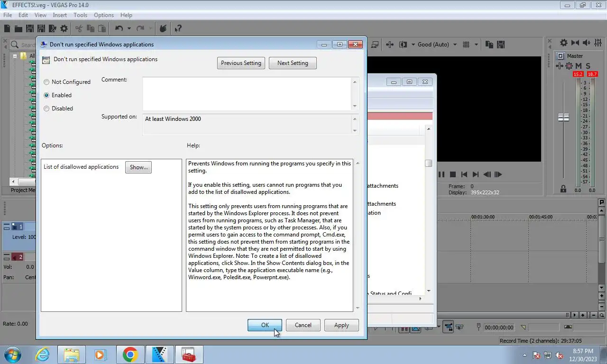The image size is (607, 364).
Task: Click the Previous Setting button
Action: [241, 63]
